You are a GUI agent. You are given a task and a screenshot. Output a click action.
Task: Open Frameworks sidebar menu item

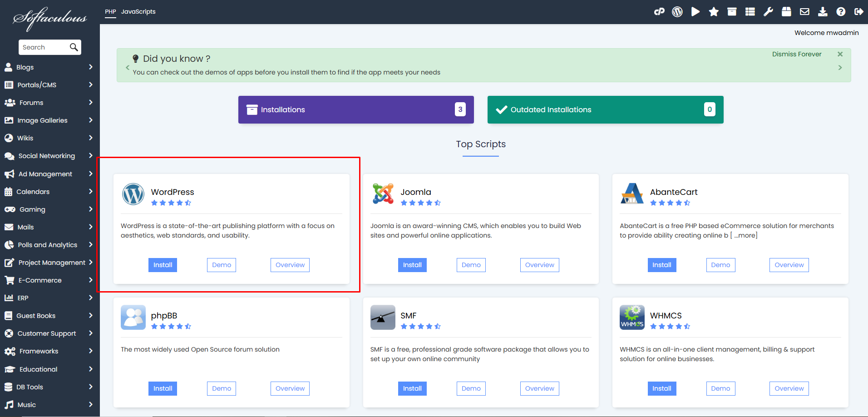pyautogui.click(x=49, y=351)
